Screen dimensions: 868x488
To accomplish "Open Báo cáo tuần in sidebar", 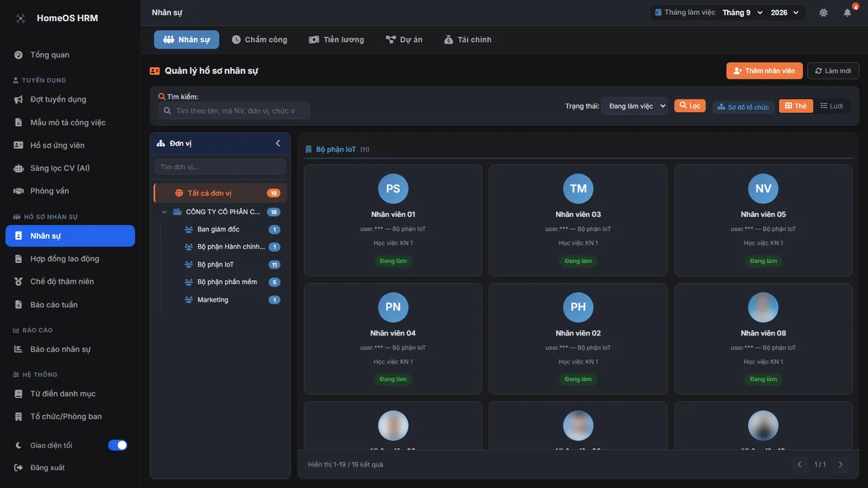I will [70, 305].
